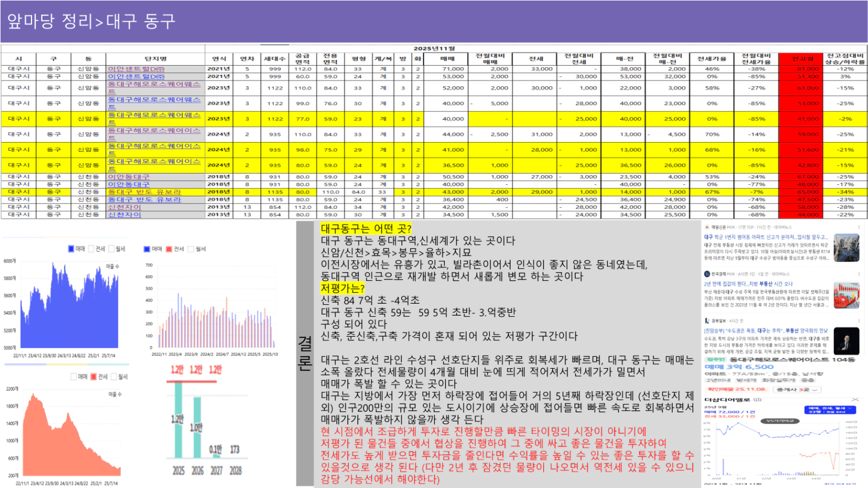Open three-dot menu on 한국경제 article
The image size is (868, 488).
[858, 274]
